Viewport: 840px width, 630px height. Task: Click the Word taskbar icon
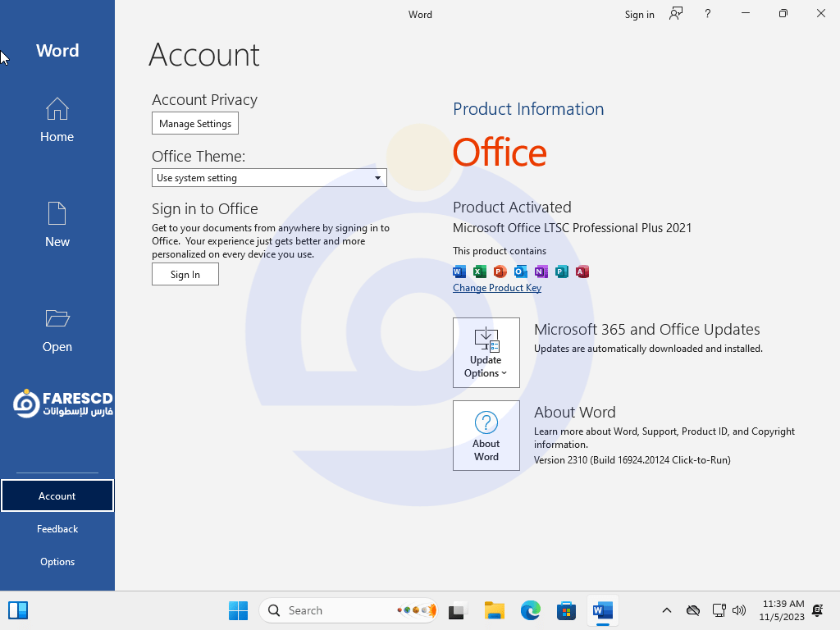[603, 610]
